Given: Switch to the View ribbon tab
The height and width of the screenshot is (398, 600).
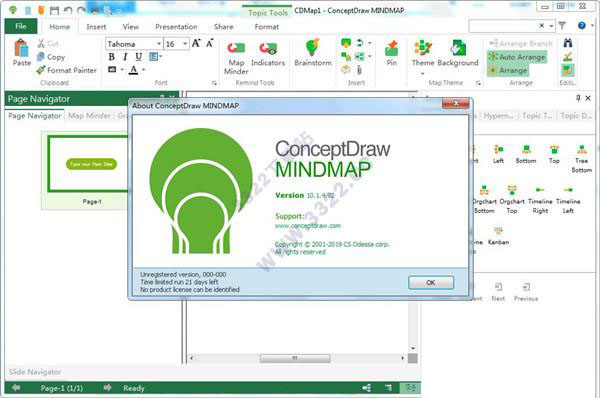Looking at the screenshot, I should pyautogui.click(x=130, y=27).
